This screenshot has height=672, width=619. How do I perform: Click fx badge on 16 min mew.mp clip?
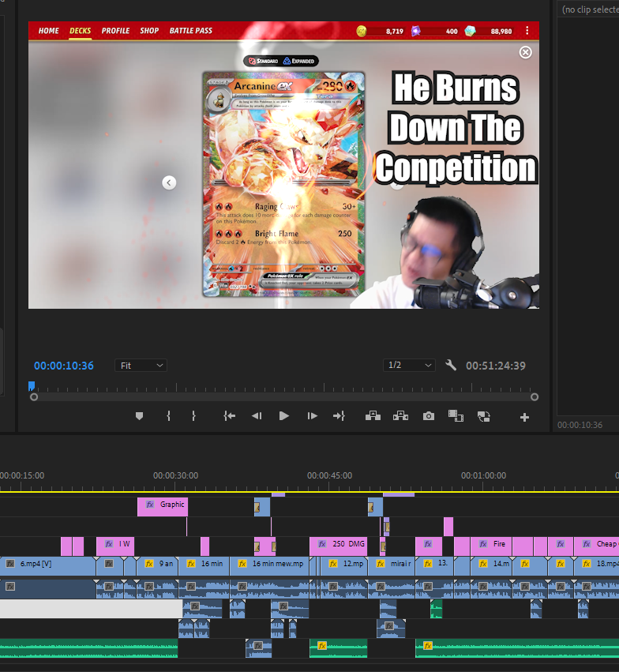(x=242, y=564)
